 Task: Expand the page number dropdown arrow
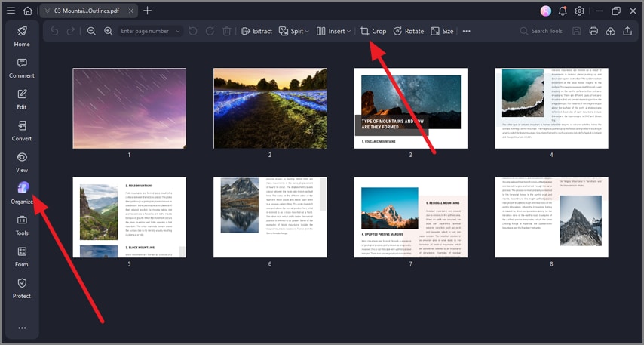coord(178,31)
